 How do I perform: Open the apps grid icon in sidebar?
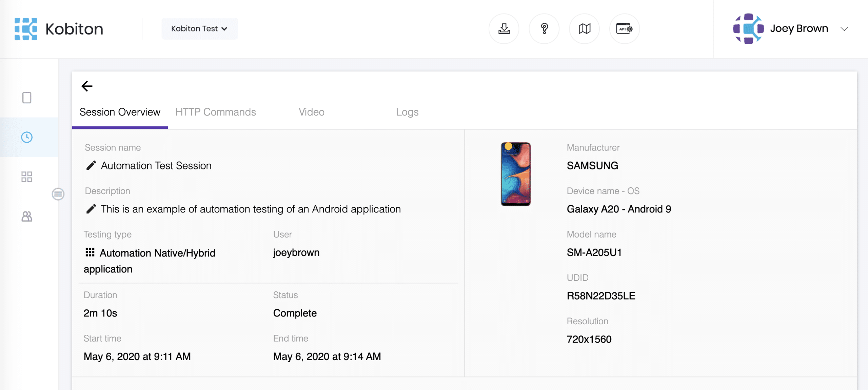coord(27,177)
